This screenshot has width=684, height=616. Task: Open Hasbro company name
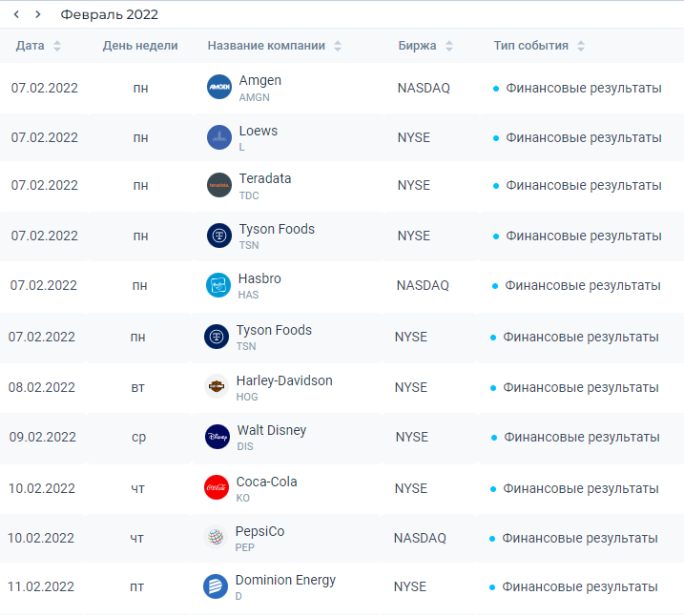click(x=259, y=278)
